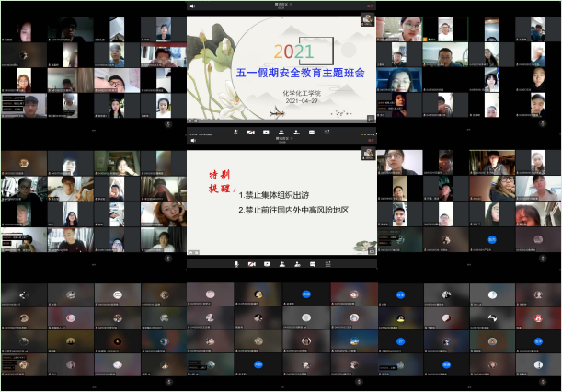Mute the microphone under the 特别提醒 slide
Image resolution: width=562 pixels, height=392 pixels.
pos(235,264)
